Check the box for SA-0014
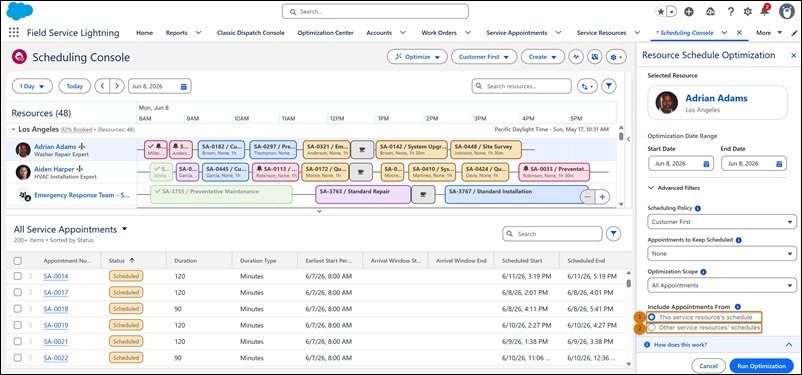The height and width of the screenshot is (375, 802). (x=17, y=276)
